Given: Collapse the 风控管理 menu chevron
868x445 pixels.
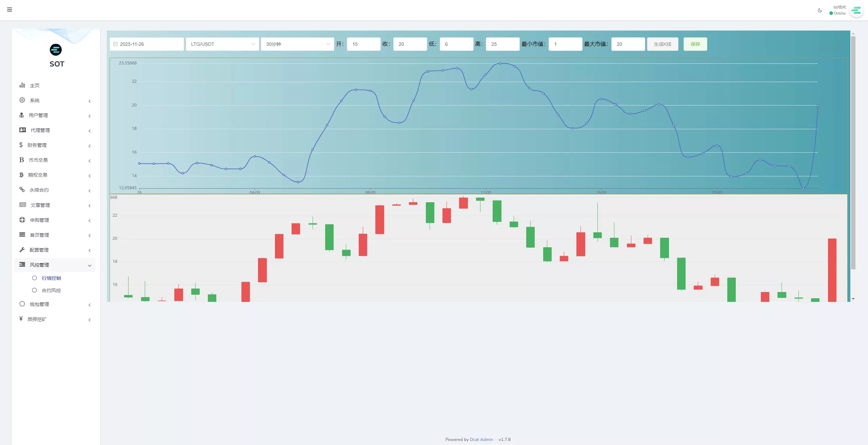Looking at the screenshot, I should pyautogui.click(x=90, y=266).
